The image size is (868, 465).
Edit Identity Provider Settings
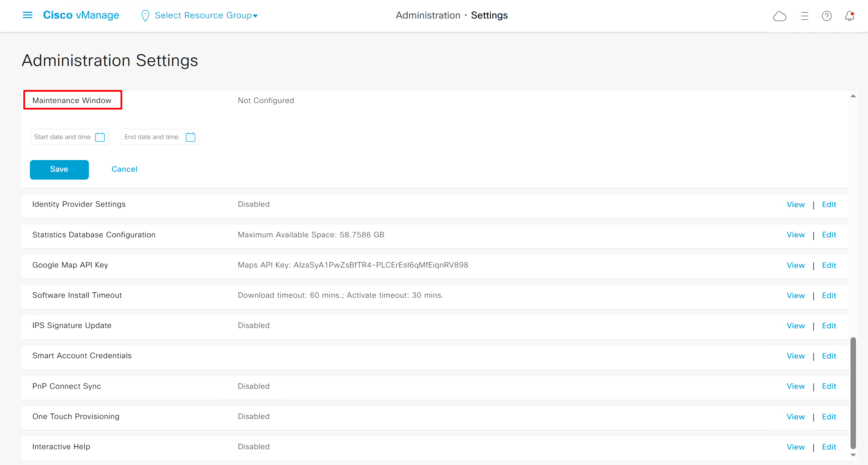[x=829, y=205]
